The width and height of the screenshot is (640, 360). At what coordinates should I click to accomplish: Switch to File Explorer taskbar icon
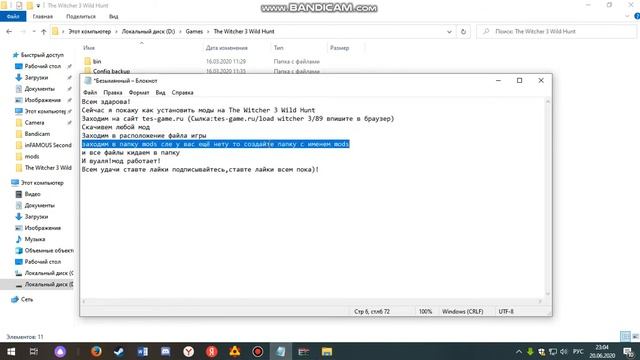pos(327,351)
